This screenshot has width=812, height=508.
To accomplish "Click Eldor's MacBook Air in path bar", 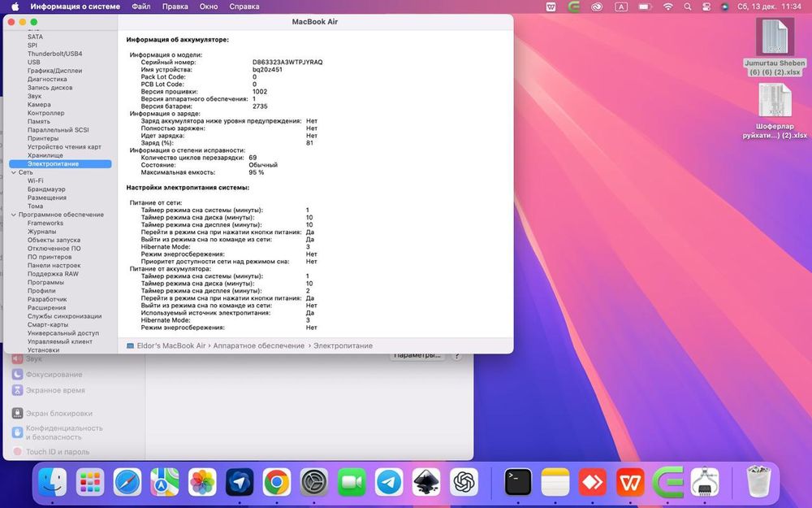I will pos(172,346).
